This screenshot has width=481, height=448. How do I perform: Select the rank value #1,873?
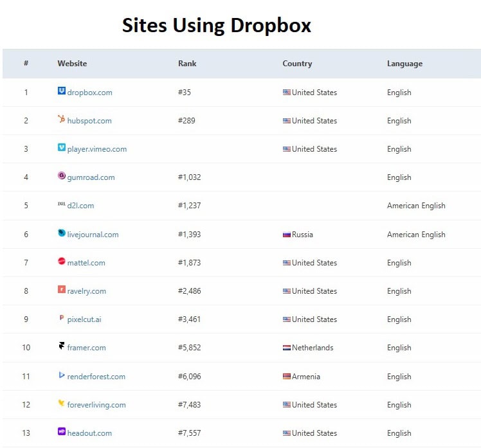(189, 263)
